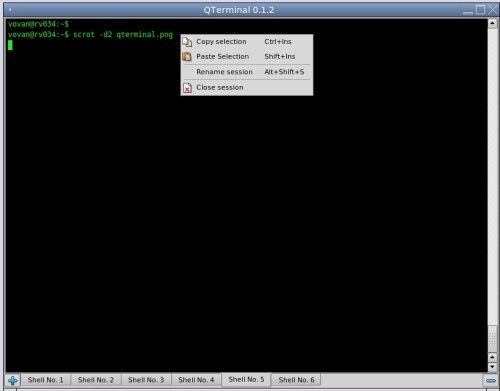
Task: Switch to Shell No. 4 tab
Action: 196,380
